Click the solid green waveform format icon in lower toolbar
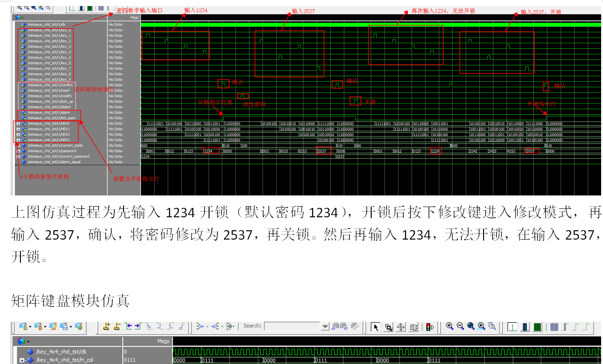This screenshot has width=603, height=364. [537, 327]
